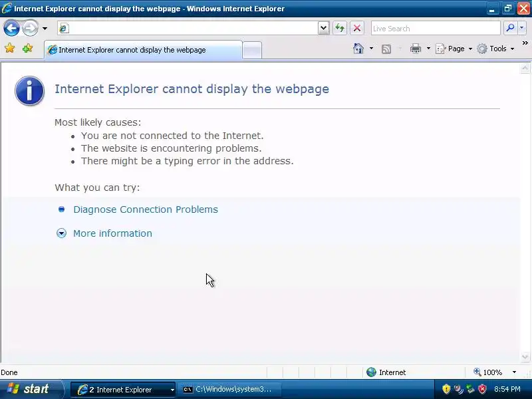Open the Page menu

point(454,49)
